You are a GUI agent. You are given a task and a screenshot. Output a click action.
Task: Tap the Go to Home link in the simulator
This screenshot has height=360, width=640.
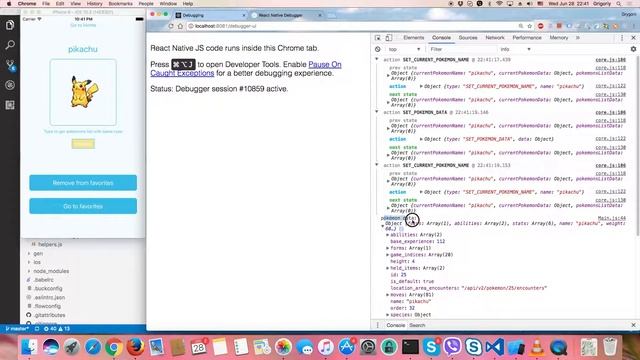tap(83, 25)
